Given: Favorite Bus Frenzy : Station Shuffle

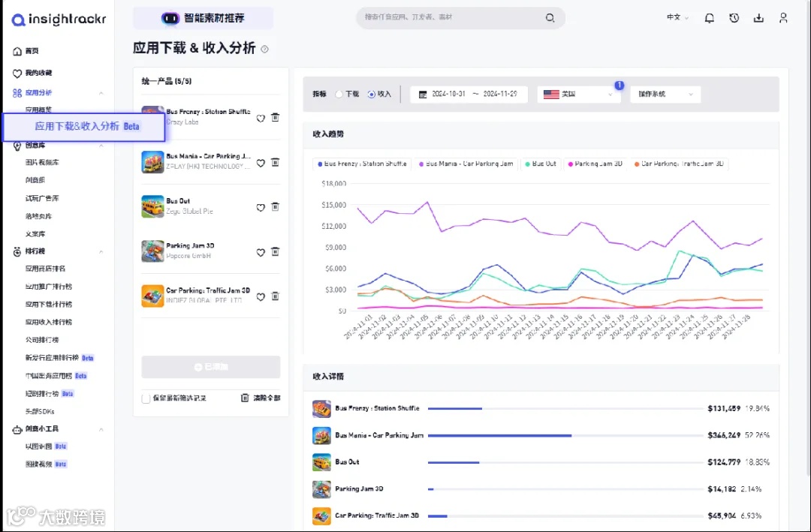Looking at the screenshot, I should (x=261, y=119).
